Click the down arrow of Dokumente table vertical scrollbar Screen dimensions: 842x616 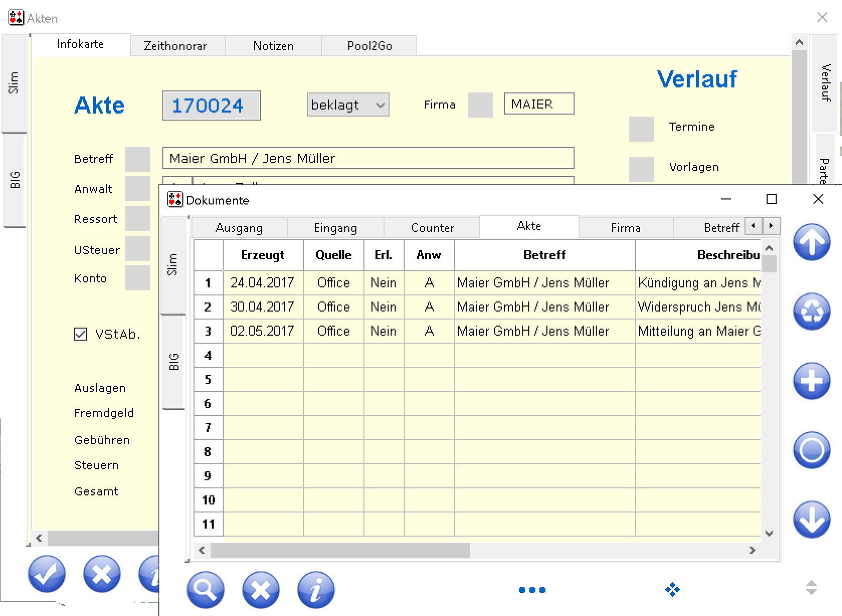click(x=769, y=533)
